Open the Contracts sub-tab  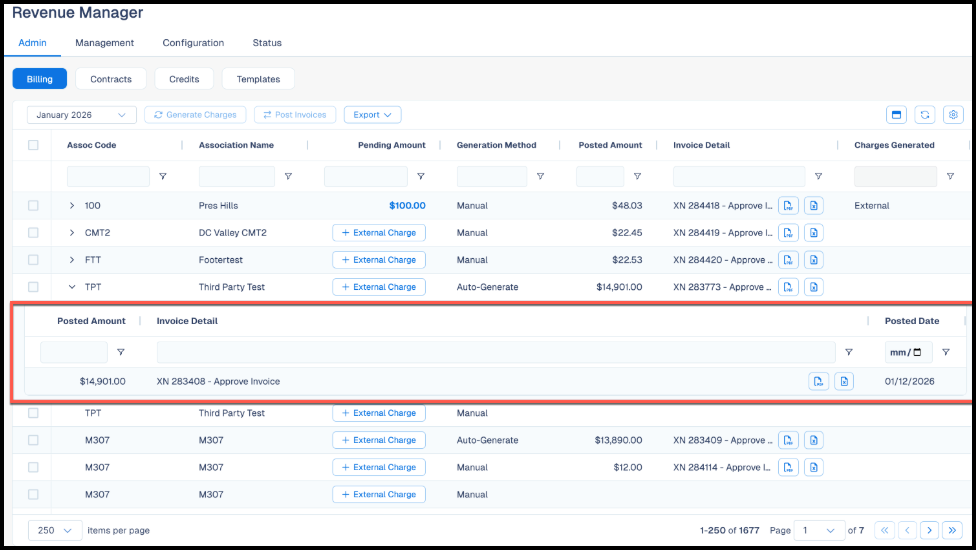[x=111, y=79]
